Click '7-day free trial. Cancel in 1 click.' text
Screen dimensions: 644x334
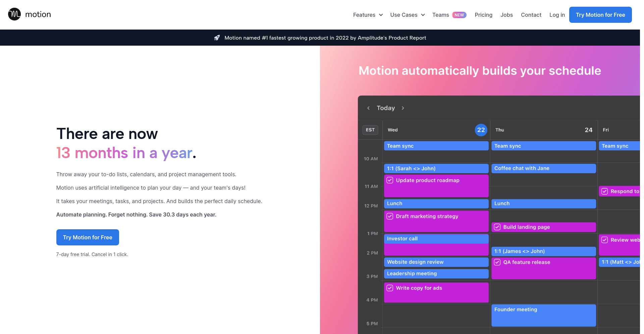[92, 254]
